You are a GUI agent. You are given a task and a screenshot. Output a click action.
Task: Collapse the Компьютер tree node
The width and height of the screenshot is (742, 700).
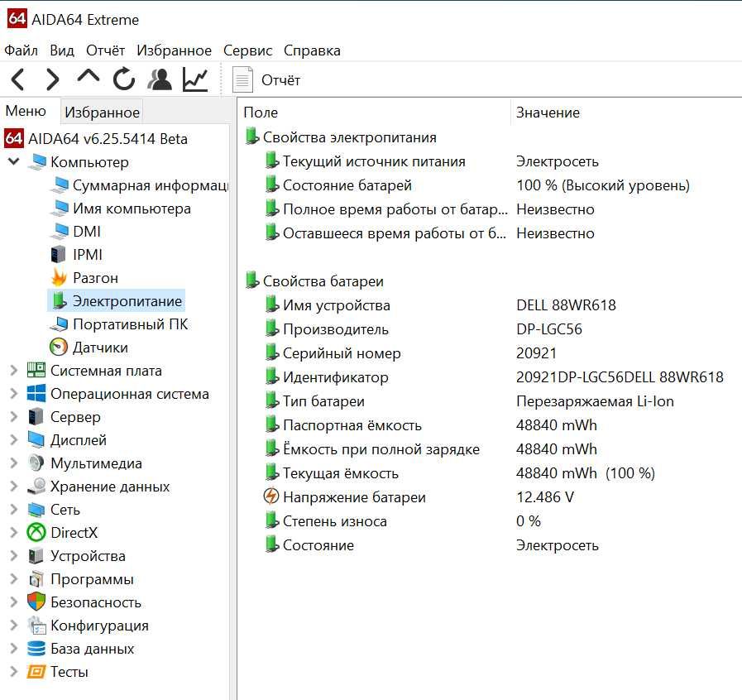14,161
